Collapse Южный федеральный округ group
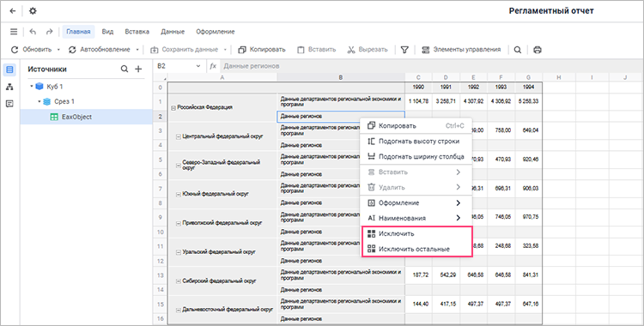Viewport: 644px width, 326px height. point(179,195)
